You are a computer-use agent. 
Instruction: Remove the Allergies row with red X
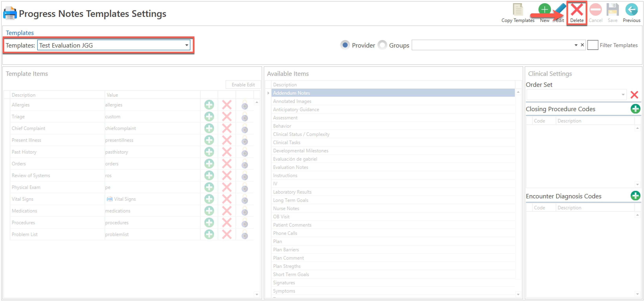coord(226,105)
